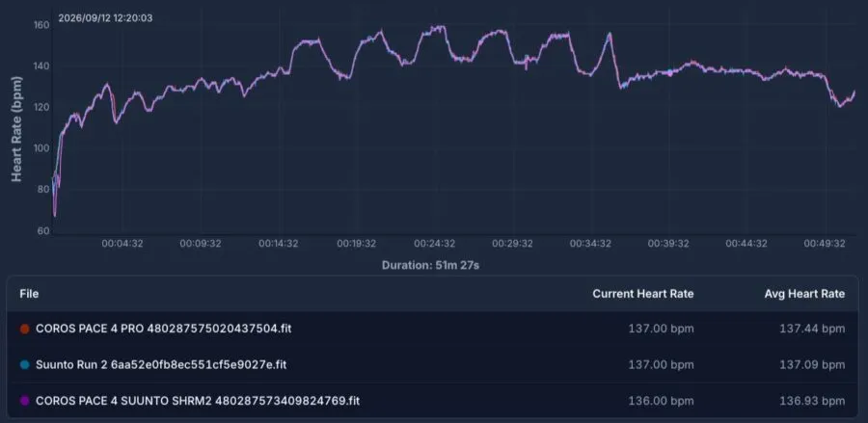868x423 pixels.
Task: Click the 60 y-axis label
Action: pyautogui.click(x=43, y=230)
